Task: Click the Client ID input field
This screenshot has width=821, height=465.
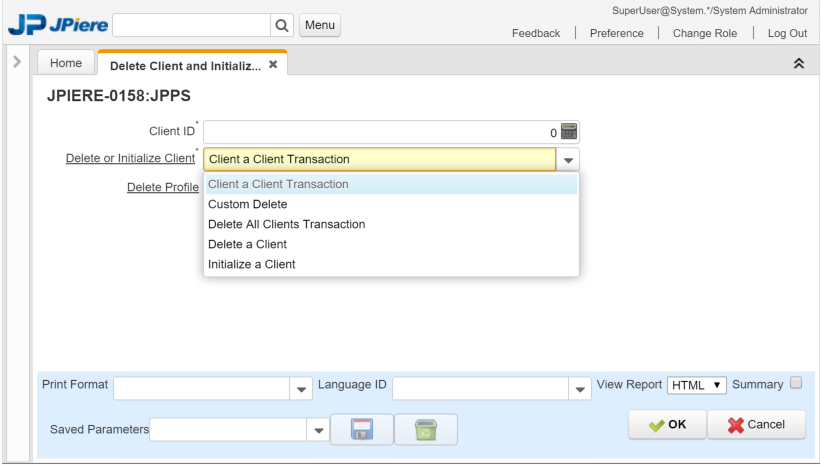Action: click(381, 132)
